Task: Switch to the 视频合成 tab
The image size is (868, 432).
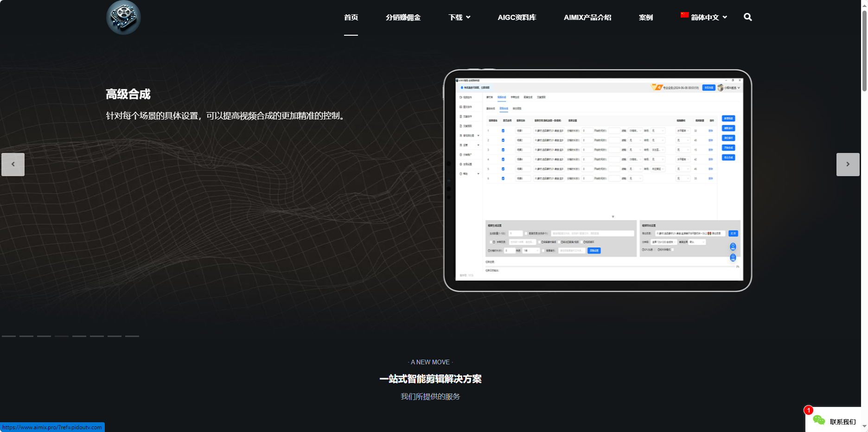Action: [x=501, y=97]
